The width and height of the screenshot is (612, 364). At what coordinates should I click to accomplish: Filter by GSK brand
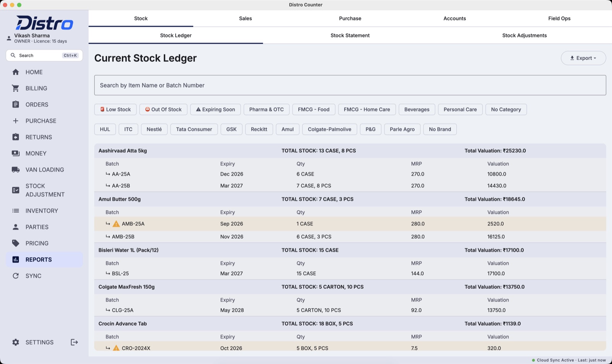coord(231,129)
